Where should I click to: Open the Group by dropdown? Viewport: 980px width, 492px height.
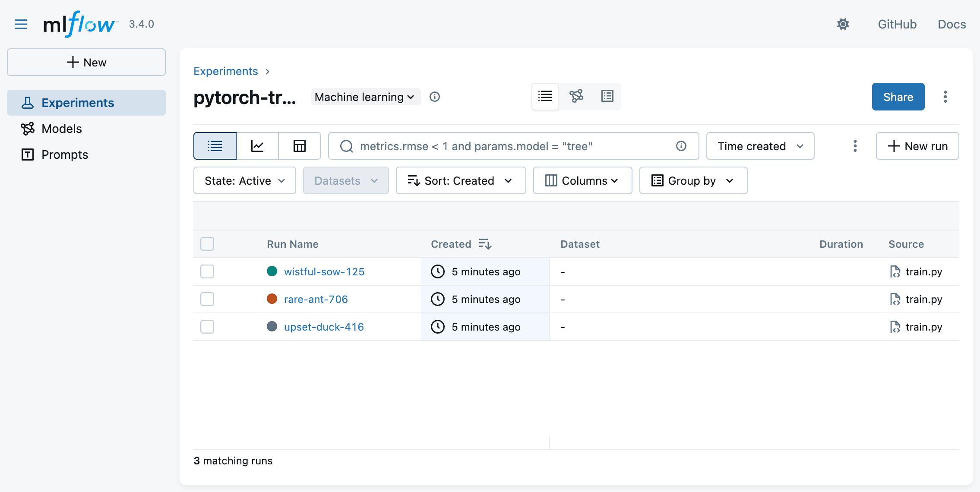[x=693, y=180]
